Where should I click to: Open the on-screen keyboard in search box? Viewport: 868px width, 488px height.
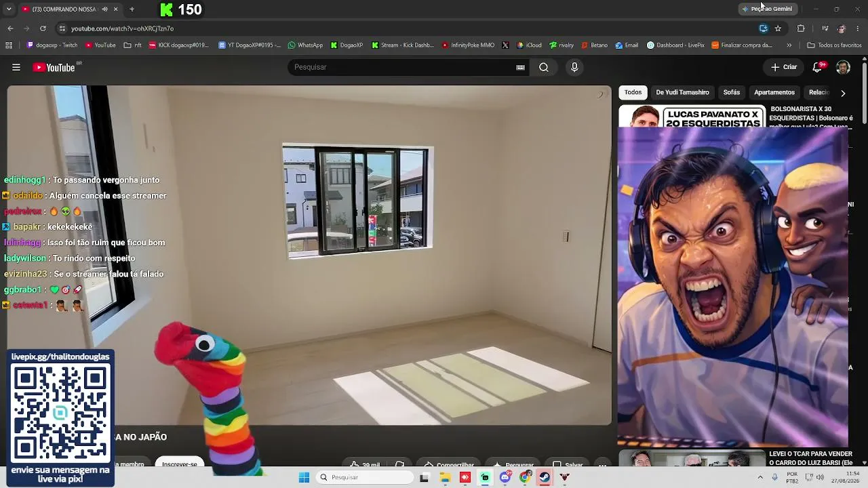(520, 67)
